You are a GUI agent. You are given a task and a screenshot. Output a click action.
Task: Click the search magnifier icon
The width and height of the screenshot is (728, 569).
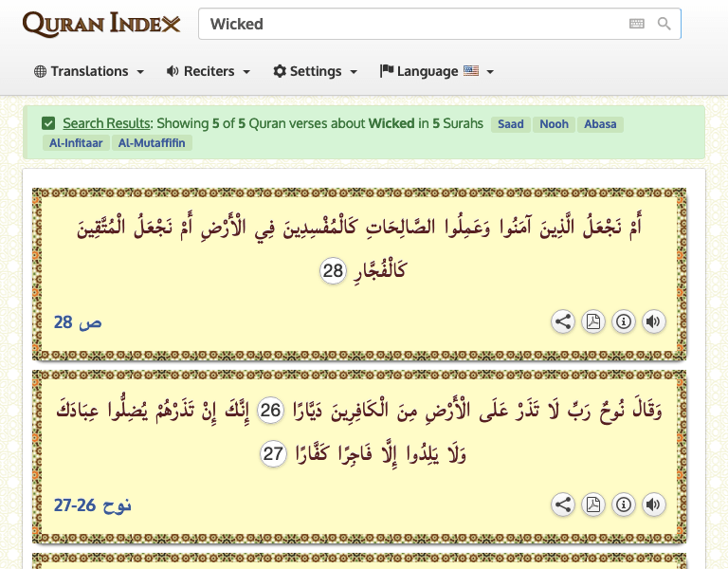coord(664,24)
